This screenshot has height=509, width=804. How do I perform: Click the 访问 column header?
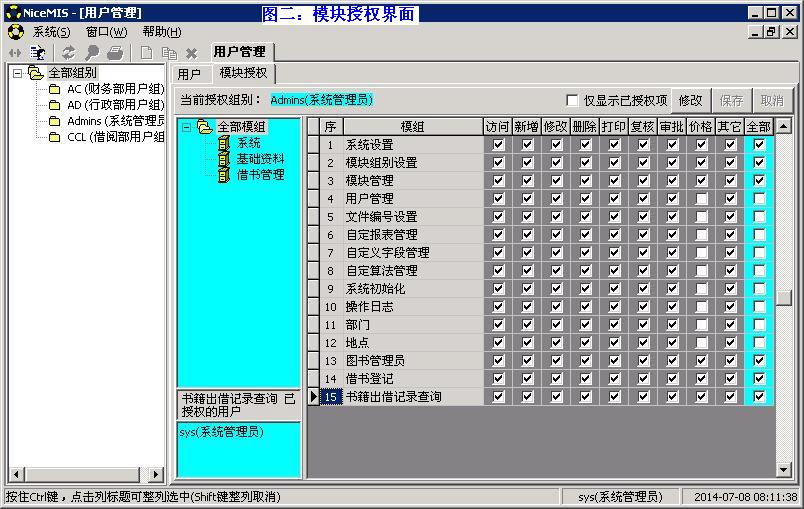[x=497, y=127]
